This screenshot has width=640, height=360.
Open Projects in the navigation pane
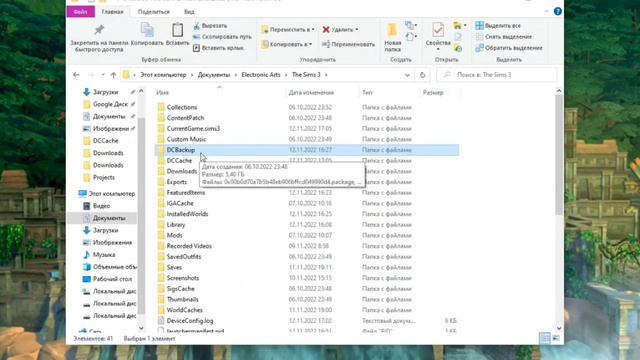[x=104, y=178]
